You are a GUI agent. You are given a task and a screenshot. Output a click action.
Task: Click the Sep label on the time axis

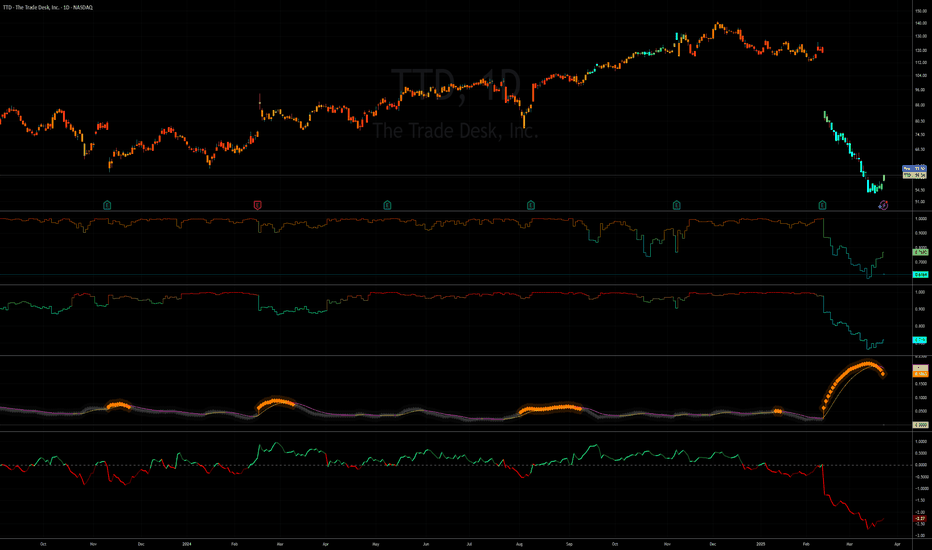pyautogui.click(x=569, y=544)
